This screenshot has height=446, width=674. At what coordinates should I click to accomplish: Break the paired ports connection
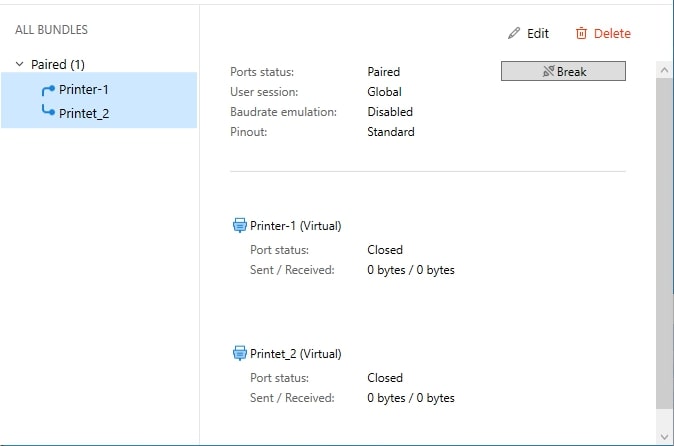563,71
